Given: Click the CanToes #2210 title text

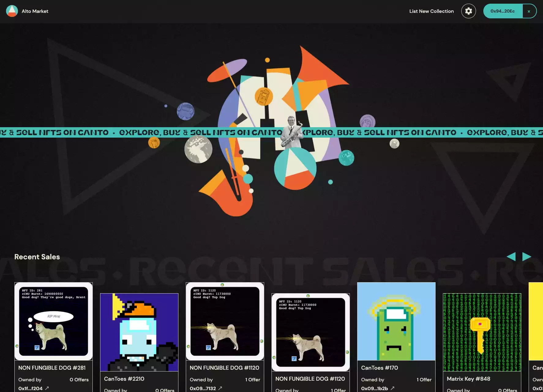Looking at the screenshot, I should click(124, 379).
